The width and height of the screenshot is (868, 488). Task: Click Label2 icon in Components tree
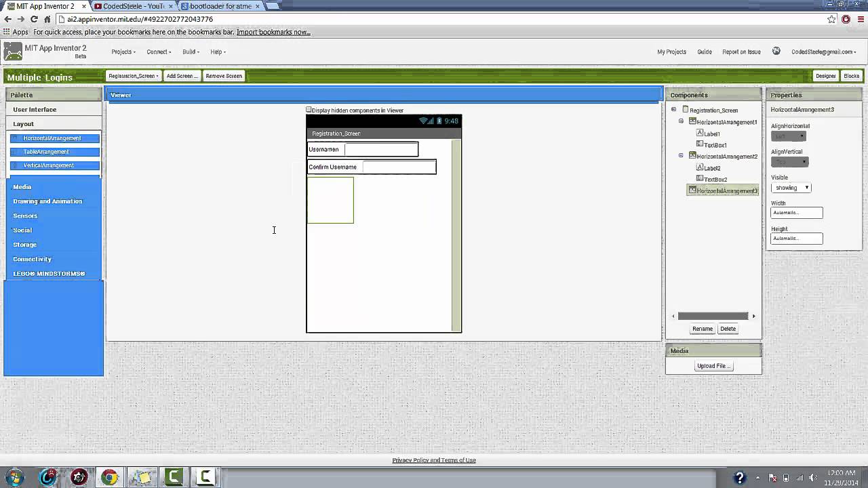(x=700, y=167)
